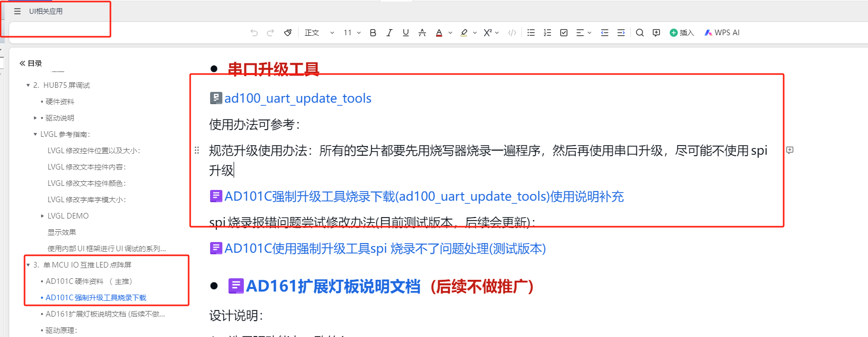Increase paragraph indent
The image size is (868, 337).
point(621,33)
